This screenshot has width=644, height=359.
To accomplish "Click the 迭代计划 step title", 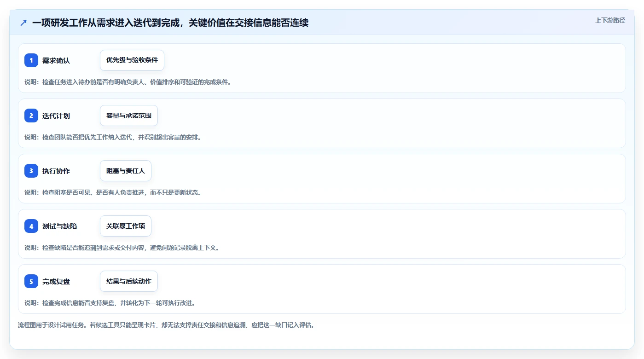I will tap(56, 116).
